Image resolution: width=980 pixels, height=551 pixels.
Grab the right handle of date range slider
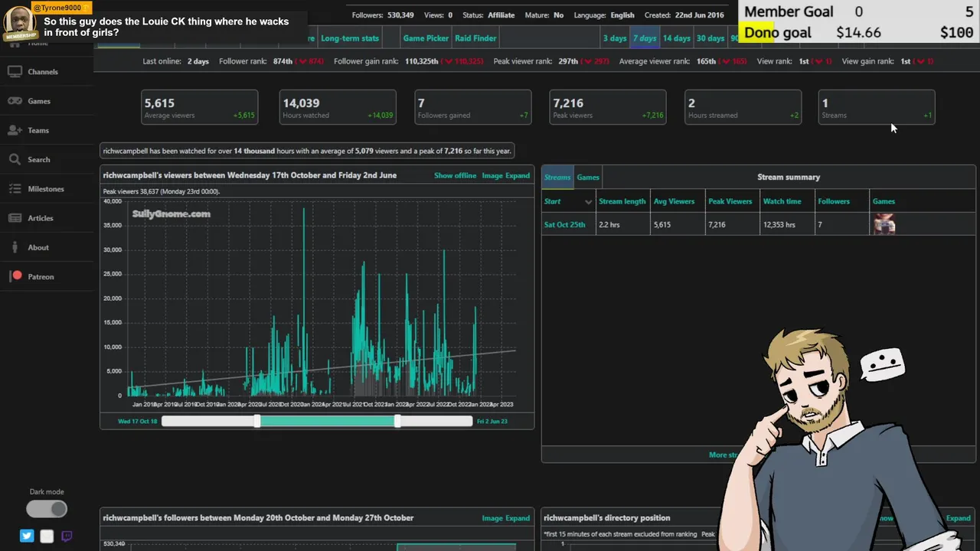pyautogui.click(x=397, y=421)
